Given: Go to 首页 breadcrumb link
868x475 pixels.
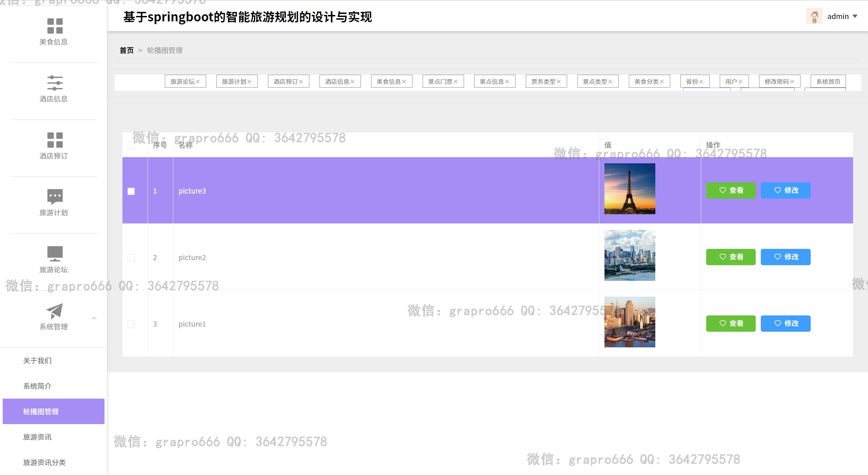Looking at the screenshot, I should 127,51.
